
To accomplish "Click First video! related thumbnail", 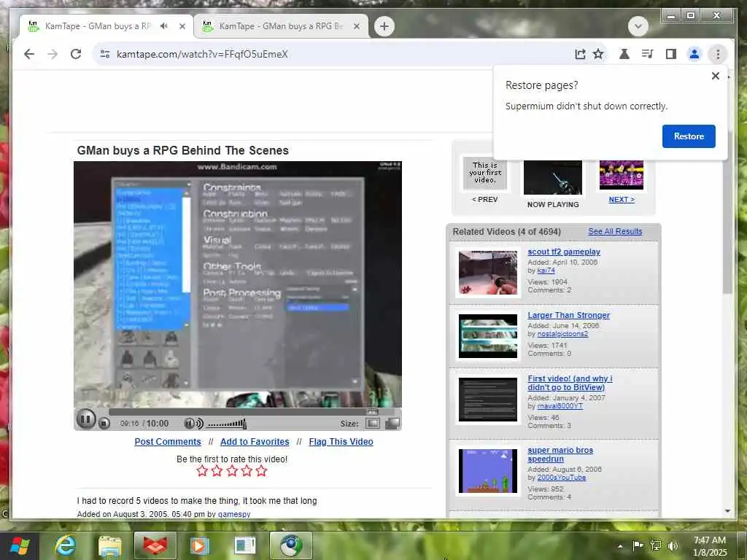I will 488,400.
